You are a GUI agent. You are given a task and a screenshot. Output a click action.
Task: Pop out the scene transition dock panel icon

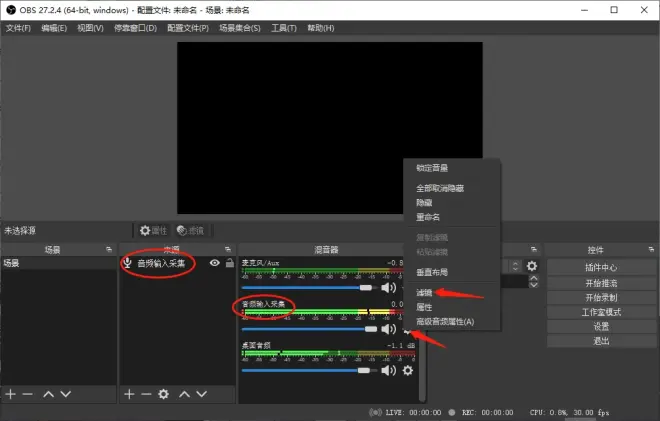pos(534,250)
